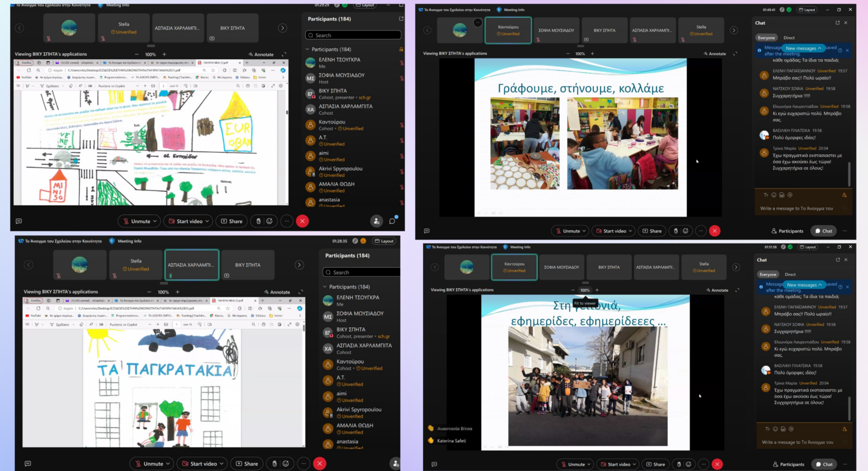Open More options ellipsis in the Γράφουμε slide window
The height and width of the screenshot is (471, 868).
700,231
